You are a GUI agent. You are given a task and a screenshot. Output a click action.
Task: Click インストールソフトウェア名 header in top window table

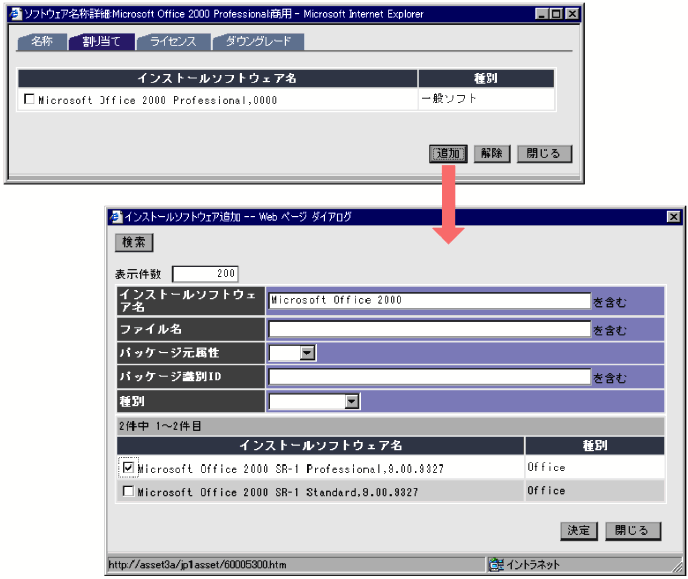pyautogui.click(x=218, y=78)
